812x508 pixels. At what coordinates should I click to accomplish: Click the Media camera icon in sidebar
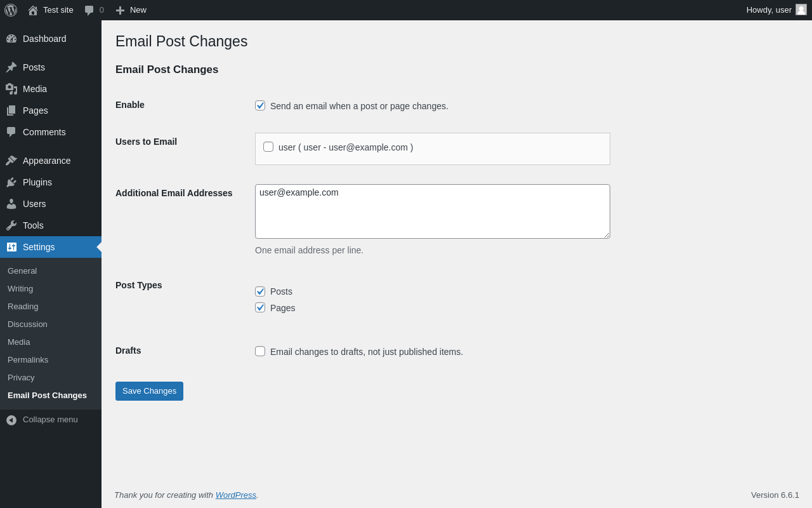pos(11,89)
